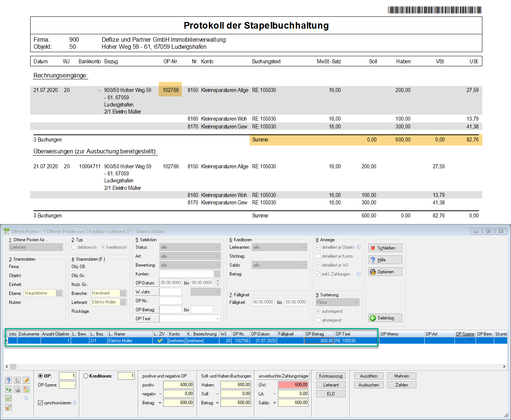The width and height of the screenshot is (511, 420).
Task: Click the Ebene browse ellipsis button
Action: (x=59, y=293)
